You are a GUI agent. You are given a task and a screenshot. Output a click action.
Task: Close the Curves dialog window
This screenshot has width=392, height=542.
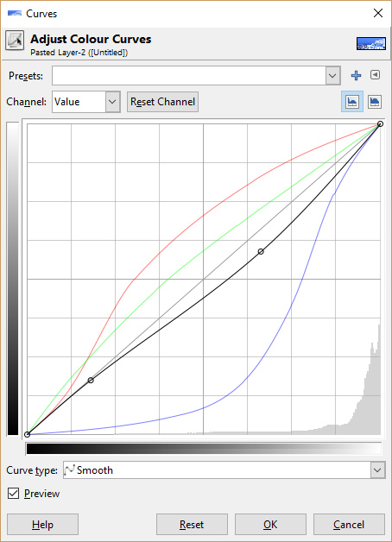378,13
